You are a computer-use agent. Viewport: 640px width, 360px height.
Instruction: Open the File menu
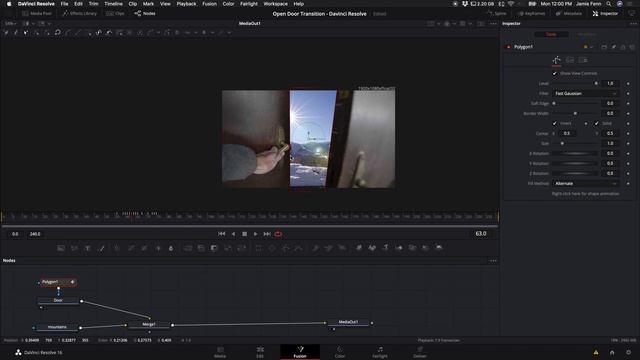pyautogui.click(x=64, y=4)
